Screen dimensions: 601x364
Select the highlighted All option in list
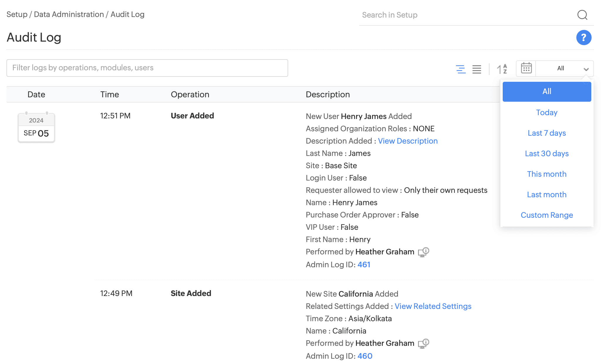(x=546, y=92)
